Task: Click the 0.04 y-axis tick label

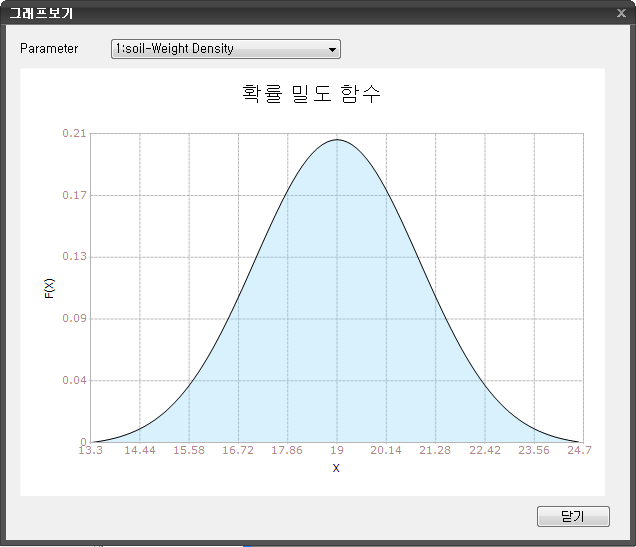Action: pyautogui.click(x=74, y=381)
